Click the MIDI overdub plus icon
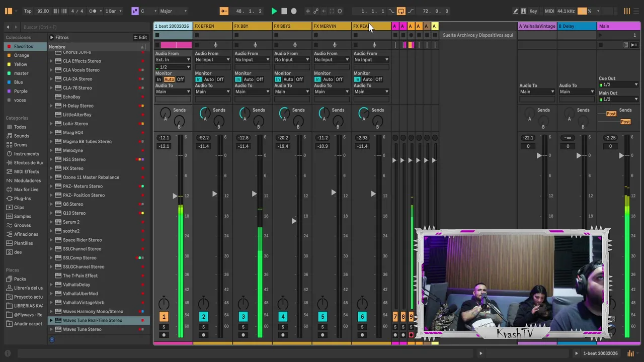This screenshot has width=644, height=362. point(308,11)
